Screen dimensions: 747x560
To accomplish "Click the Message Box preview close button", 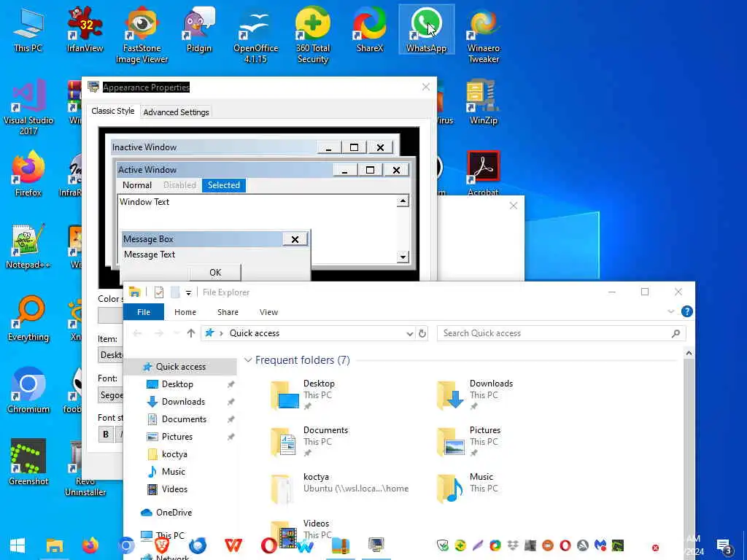I will pos(295,239).
